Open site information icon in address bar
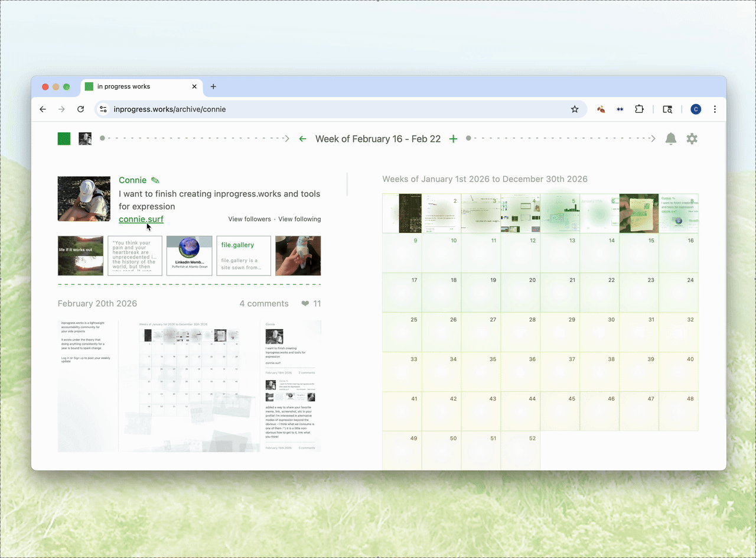756x558 pixels. coord(103,109)
